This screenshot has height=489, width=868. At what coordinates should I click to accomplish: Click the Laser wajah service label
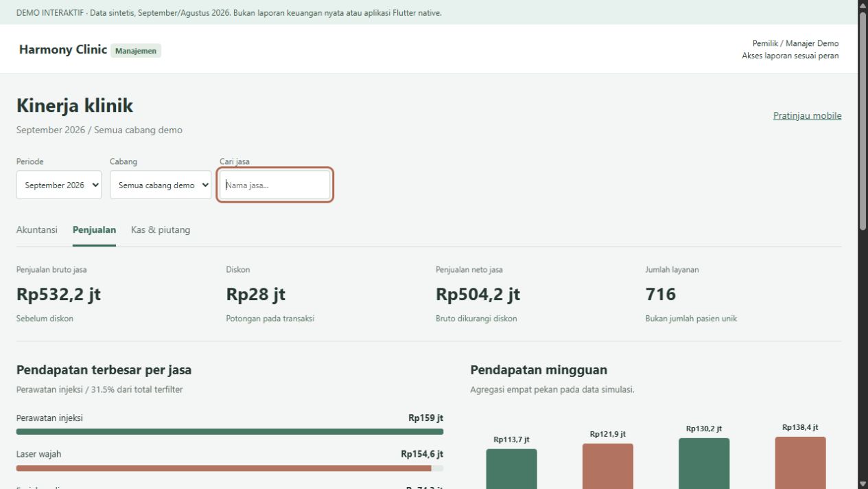coord(38,454)
